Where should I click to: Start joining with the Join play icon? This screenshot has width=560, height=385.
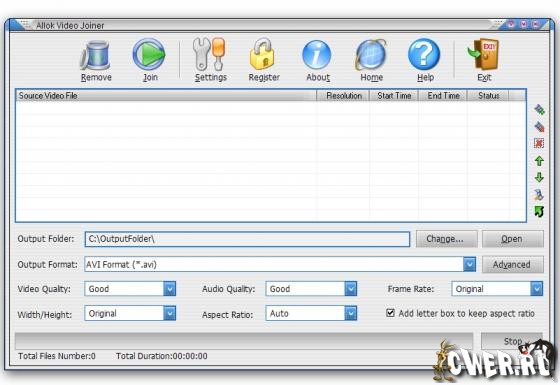click(149, 55)
